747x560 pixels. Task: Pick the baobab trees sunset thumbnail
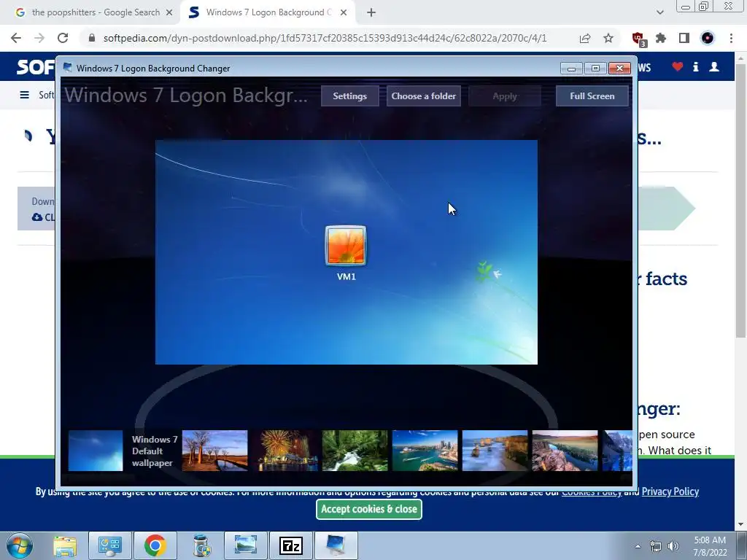pyautogui.click(x=215, y=451)
